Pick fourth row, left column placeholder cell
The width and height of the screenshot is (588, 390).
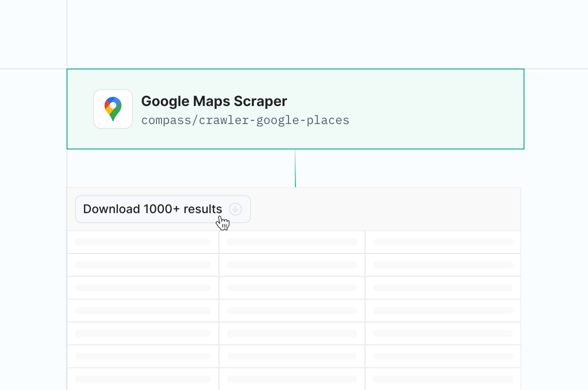pos(143,310)
